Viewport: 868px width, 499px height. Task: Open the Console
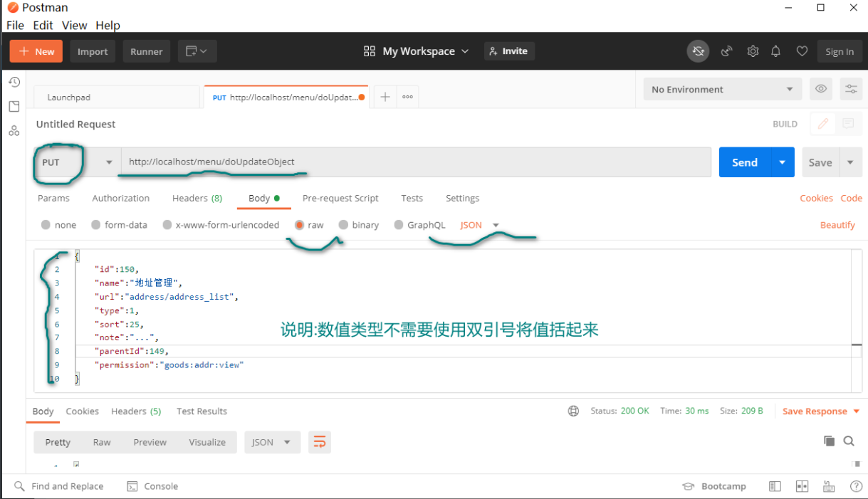(x=152, y=486)
